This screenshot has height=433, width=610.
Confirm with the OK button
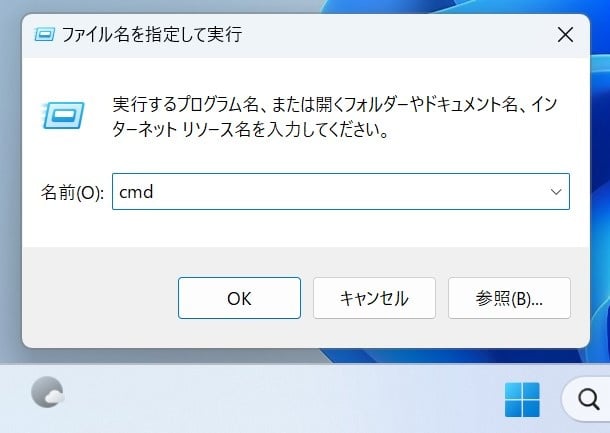pos(239,298)
